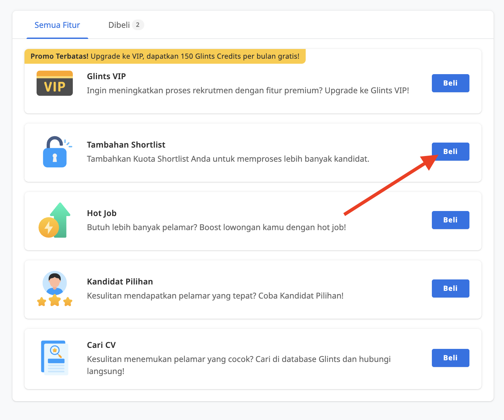This screenshot has height=420, width=504.
Task: Click the Glints VIP card icon
Action: [55, 83]
